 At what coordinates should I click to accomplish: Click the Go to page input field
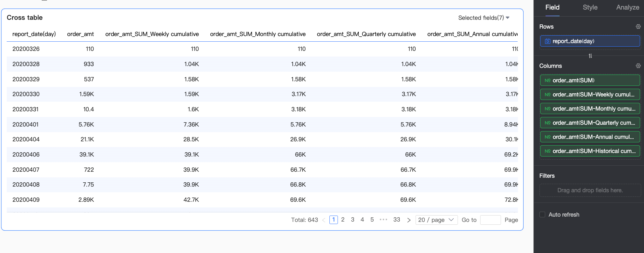coord(490,220)
